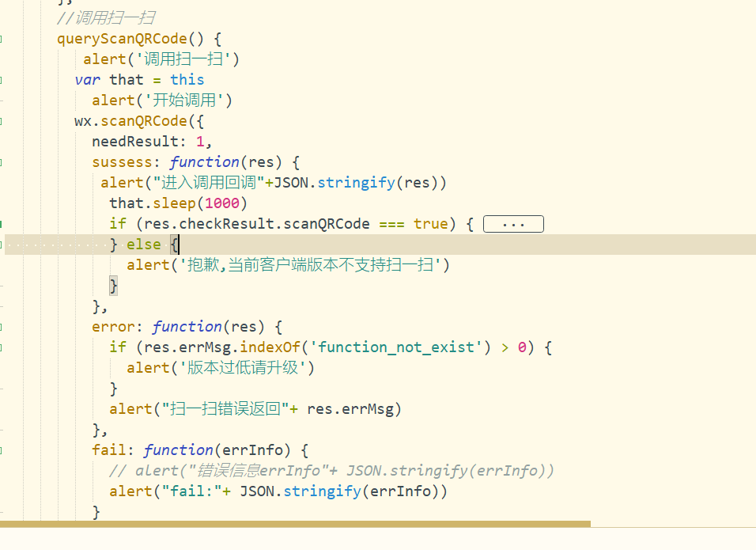Click the string 'function_not_exist'
This screenshot has width=756, height=550.
coord(395,347)
